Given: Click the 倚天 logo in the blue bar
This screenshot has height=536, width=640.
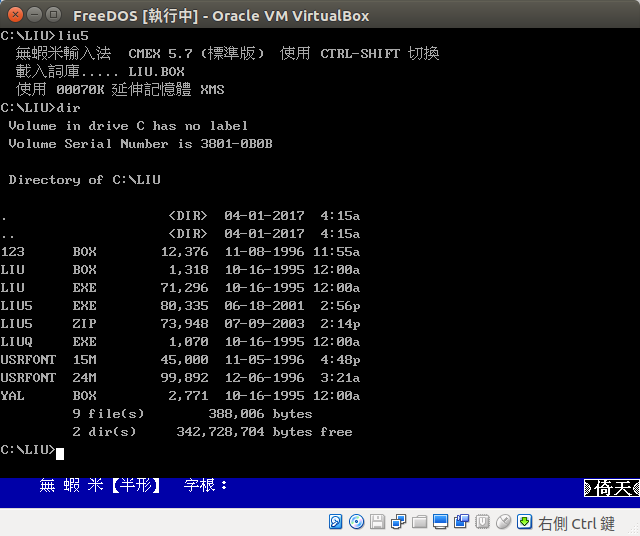Looking at the screenshot, I should click(x=610, y=488).
